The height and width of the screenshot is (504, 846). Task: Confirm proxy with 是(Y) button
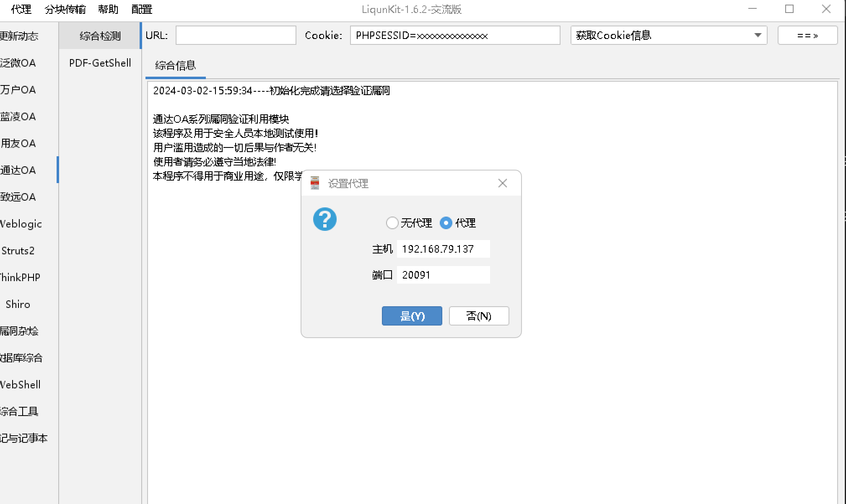point(412,316)
